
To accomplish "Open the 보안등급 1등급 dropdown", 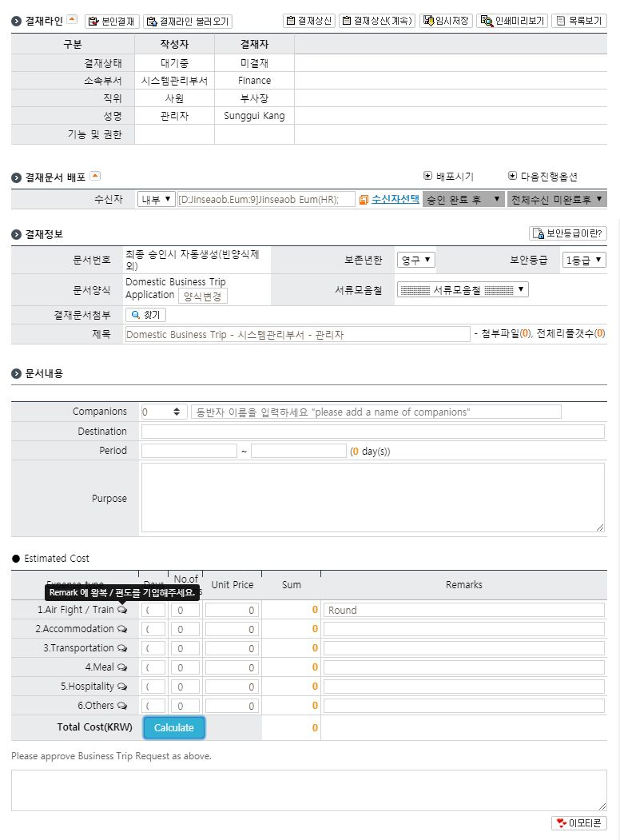I will tap(584, 260).
